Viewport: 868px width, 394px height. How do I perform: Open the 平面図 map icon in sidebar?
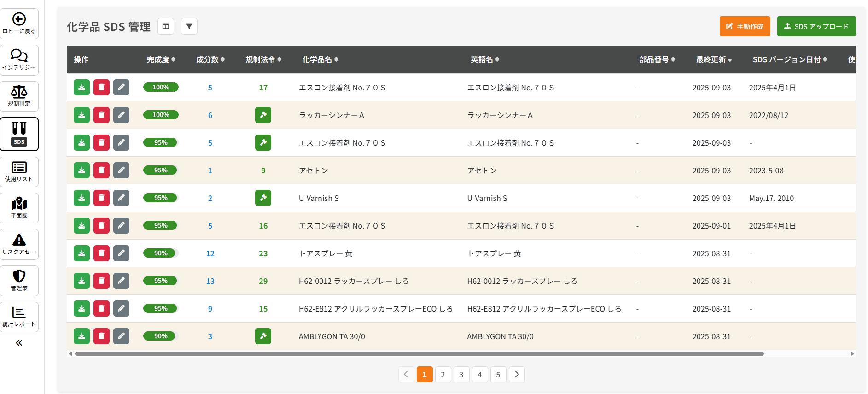point(19,204)
